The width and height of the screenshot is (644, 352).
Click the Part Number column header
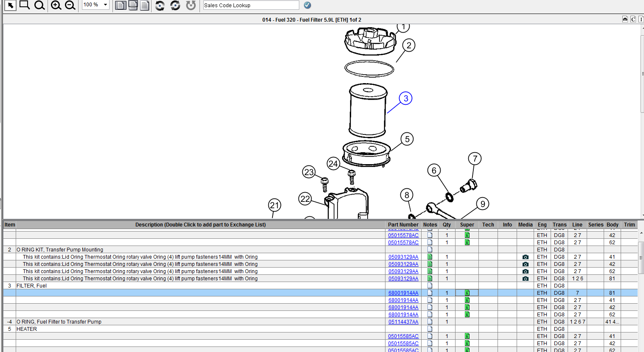pos(403,225)
